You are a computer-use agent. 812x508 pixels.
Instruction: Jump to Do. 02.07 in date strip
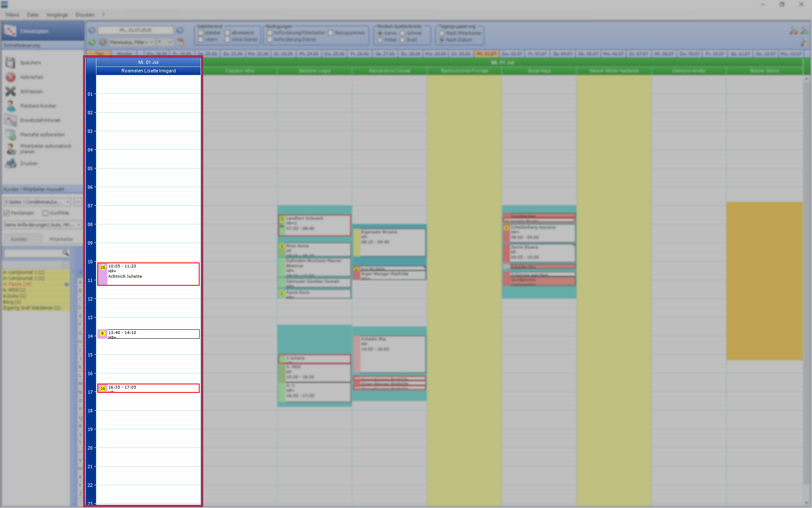point(513,54)
